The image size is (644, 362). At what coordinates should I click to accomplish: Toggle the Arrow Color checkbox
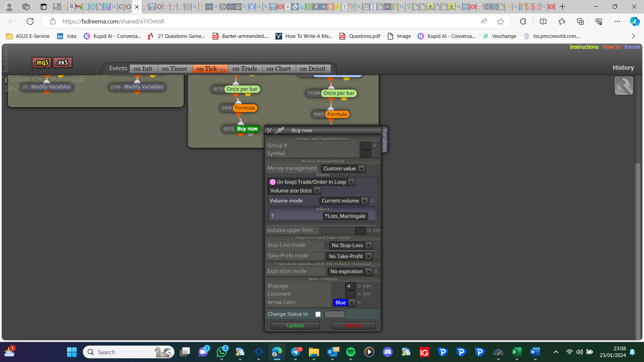pyautogui.click(x=359, y=302)
